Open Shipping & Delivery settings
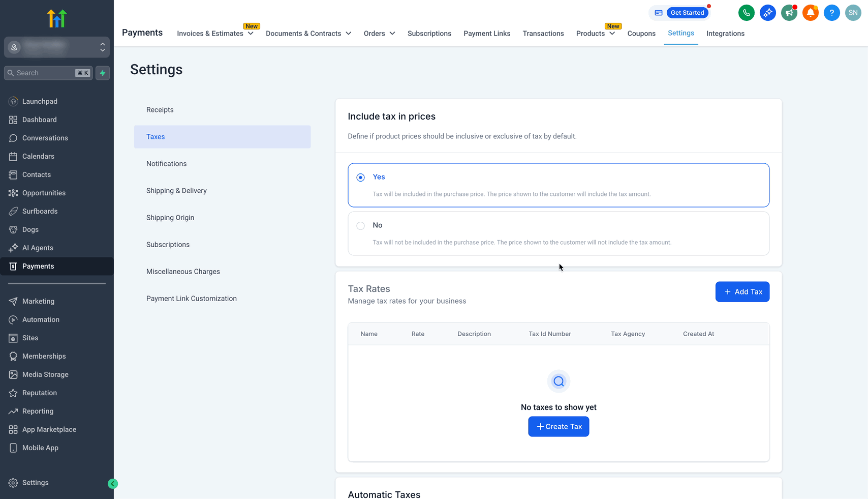Screen dimensions: 868x499 (x=223, y=191)
